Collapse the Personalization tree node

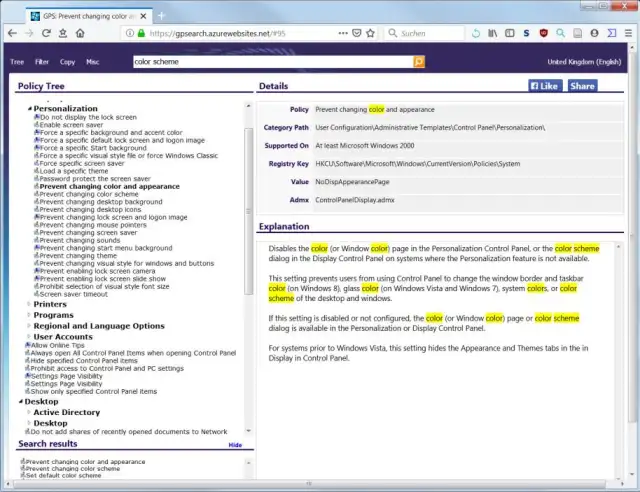[x=29, y=108]
